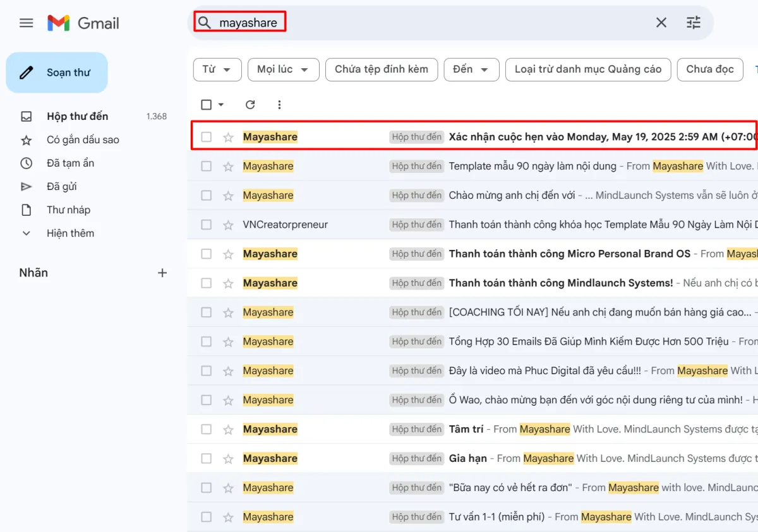Apply the "Chứa tệp đính kèm" filter
Image resolution: width=758 pixels, height=532 pixels.
(x=381, y=69)
